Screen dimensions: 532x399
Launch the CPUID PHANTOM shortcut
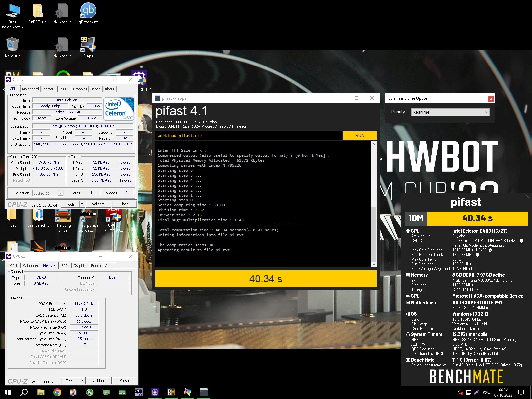click(114, 221)
